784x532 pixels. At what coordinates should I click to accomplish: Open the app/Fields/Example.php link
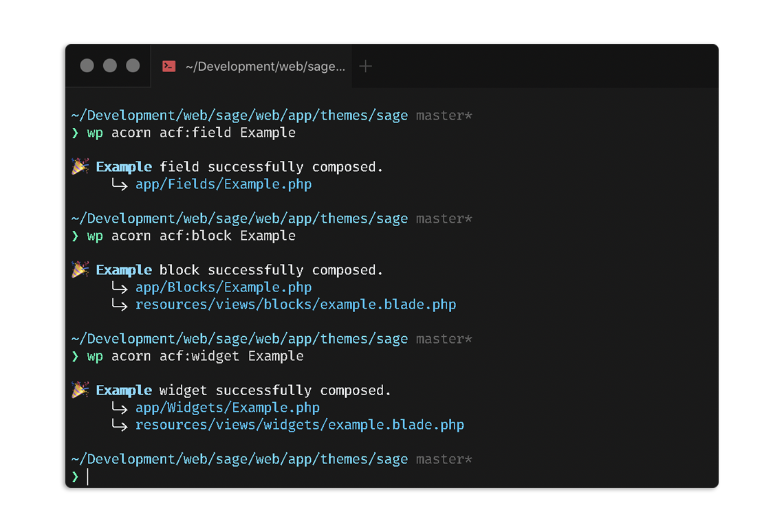pyautogui.click(x=224, y=184)
